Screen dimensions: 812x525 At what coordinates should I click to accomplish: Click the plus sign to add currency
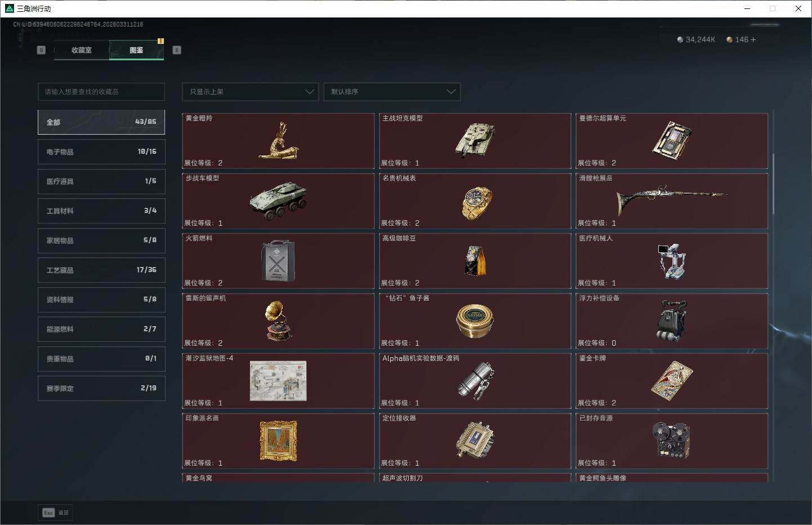[753, 39]
